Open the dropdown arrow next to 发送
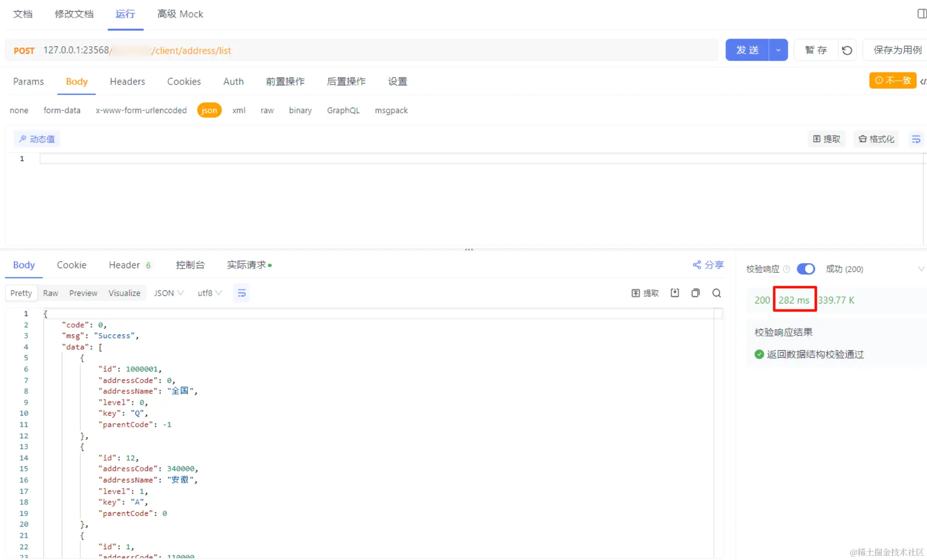 point(778,50)
